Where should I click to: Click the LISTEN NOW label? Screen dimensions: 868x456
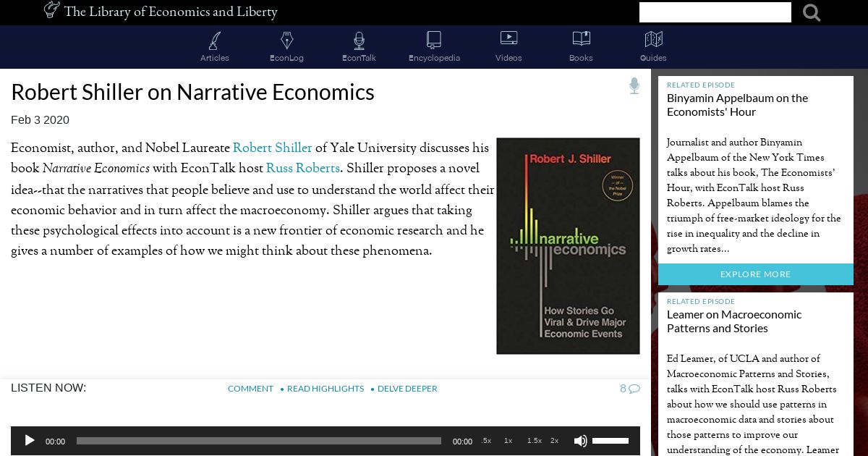click(x=48, y=388)
